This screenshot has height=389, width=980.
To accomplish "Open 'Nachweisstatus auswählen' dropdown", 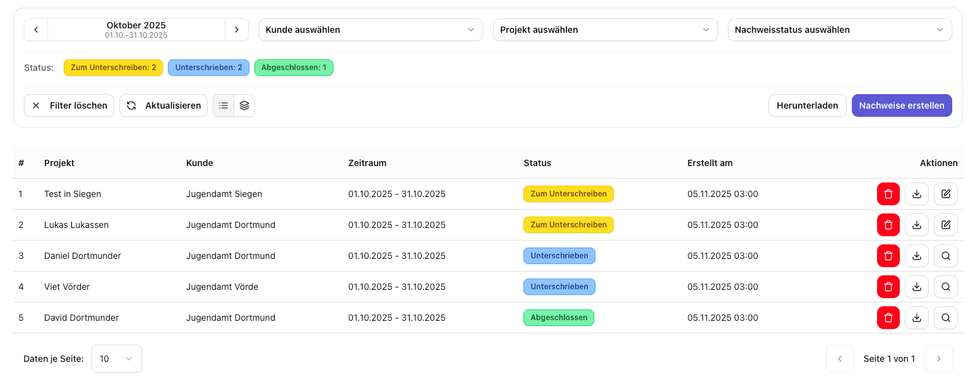I will point(839,30).
